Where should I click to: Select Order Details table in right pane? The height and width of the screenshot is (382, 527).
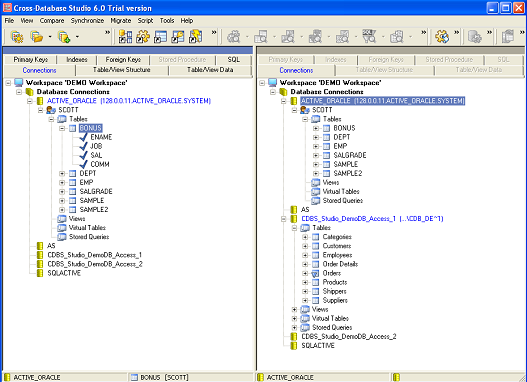click(x=340, y=264)
